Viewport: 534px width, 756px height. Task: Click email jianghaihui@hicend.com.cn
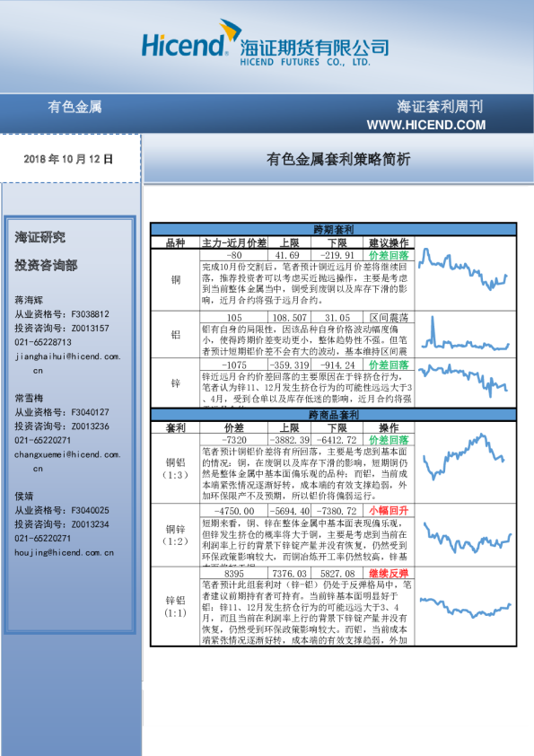tap(67, 364)
